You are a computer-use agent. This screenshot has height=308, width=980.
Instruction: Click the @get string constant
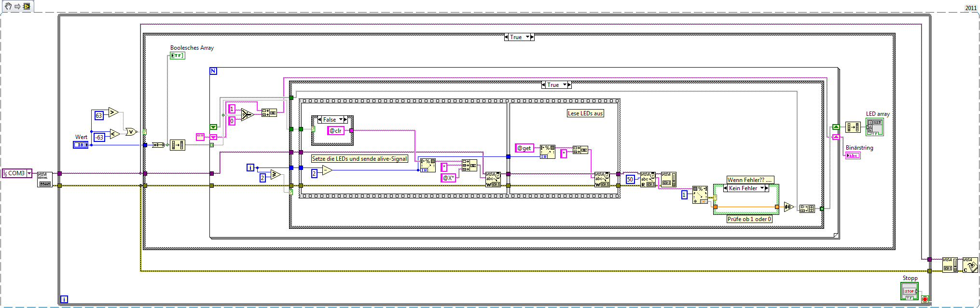click(525, 148)
